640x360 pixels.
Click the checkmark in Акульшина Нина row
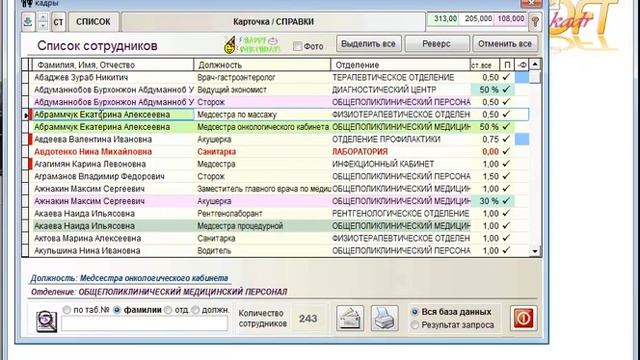(506, 250)
